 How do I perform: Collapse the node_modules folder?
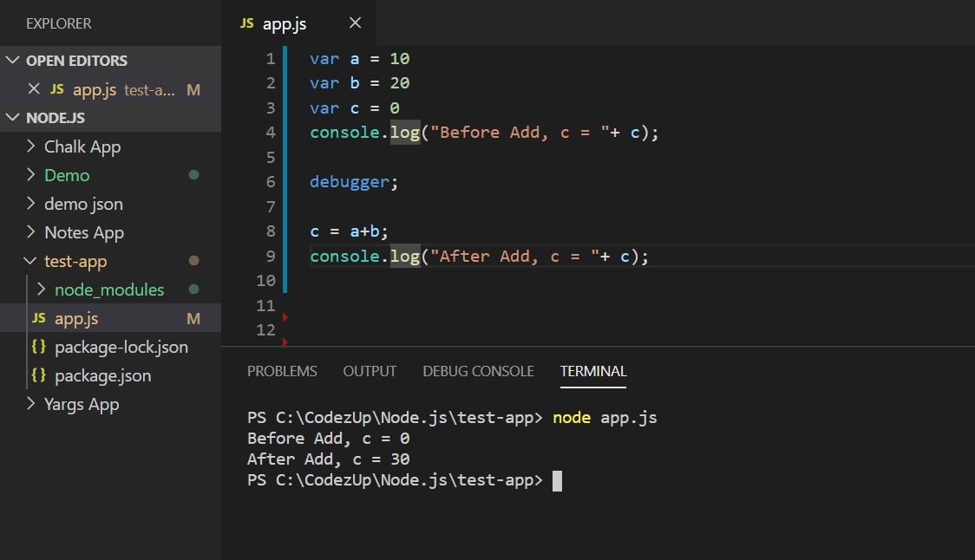pyautogui.click(x=41, y=289)
